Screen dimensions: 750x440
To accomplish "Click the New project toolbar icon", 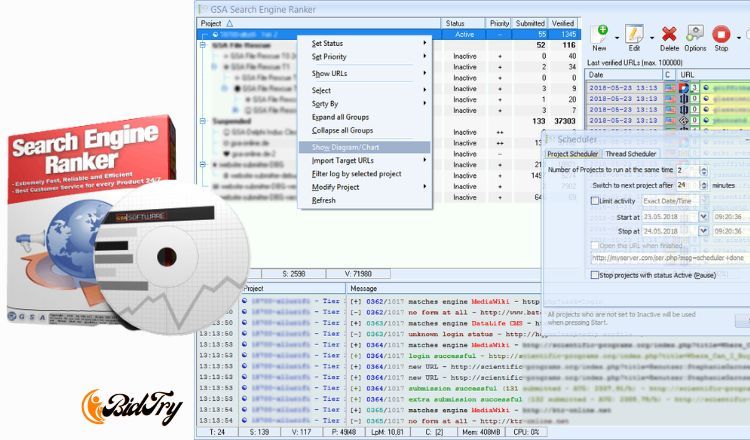I will pyautogui.click(x=600, y=35).
